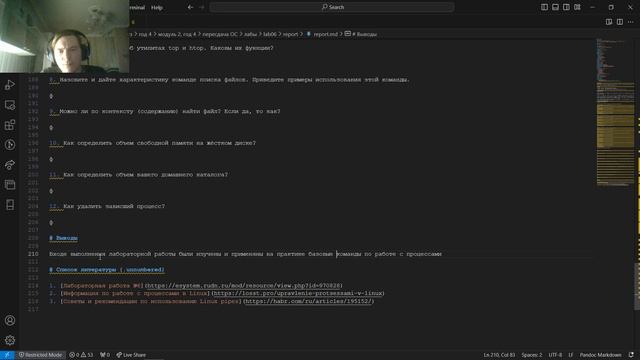The height and width of the screenshot is (360, 640).
Task: Open the Manage settings gear icon
Action: [x=10, y=340]
